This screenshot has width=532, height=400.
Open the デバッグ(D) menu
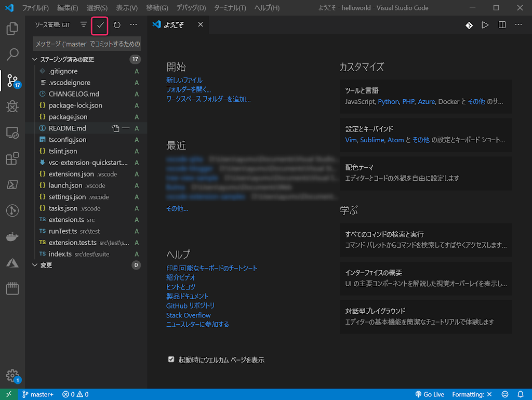click(x=191, y=8)
